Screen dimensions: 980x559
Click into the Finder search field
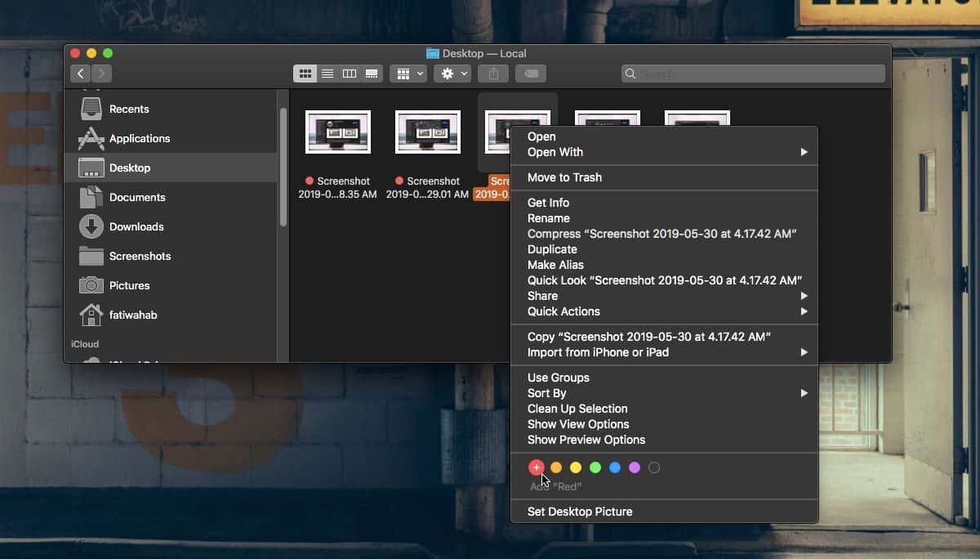(x=751, y=74)
